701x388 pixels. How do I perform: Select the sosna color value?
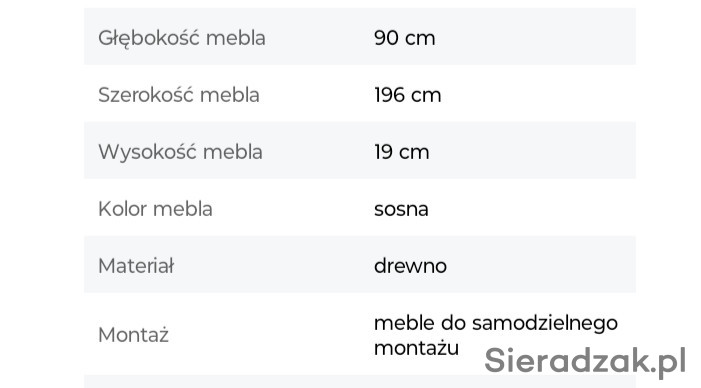pyautogui.click(x=401, y=209)
